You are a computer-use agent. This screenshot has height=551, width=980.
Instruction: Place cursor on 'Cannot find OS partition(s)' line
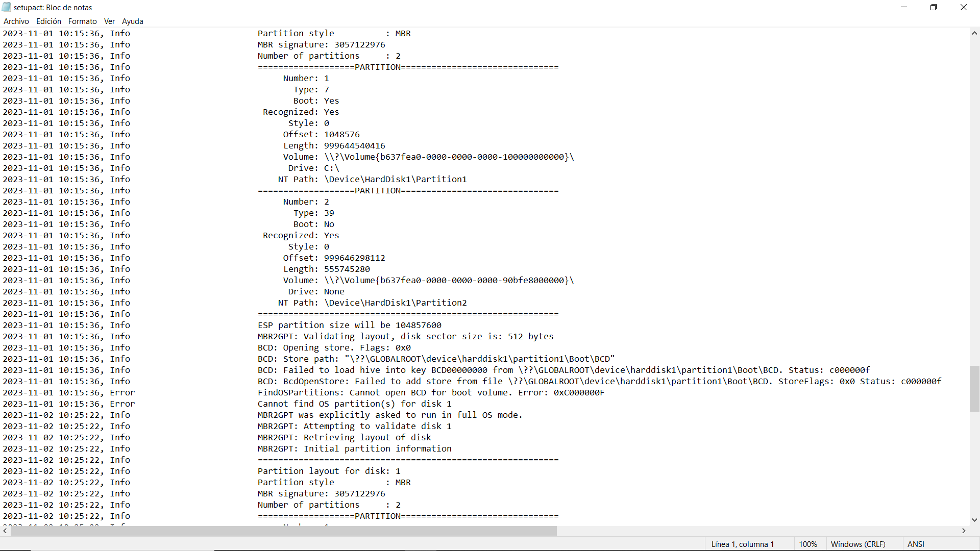[354, 404]
